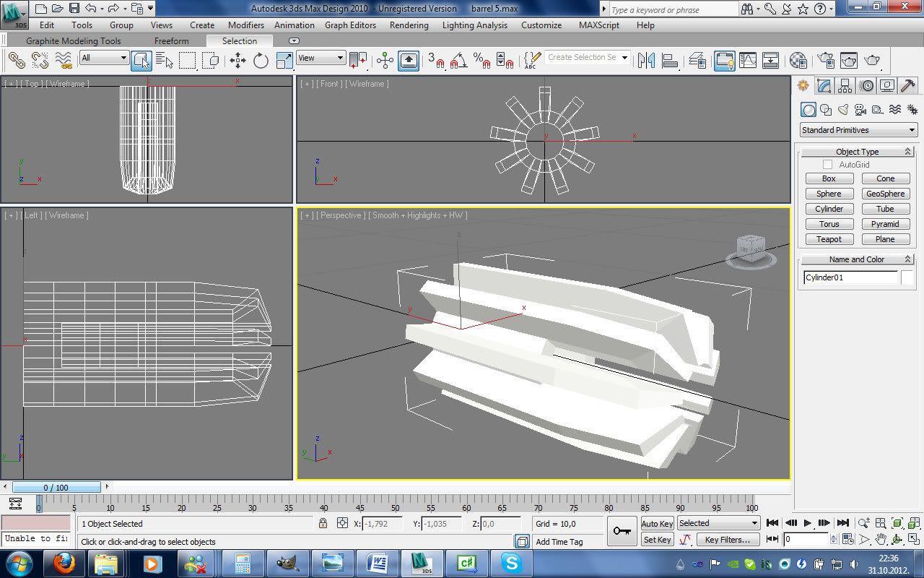The width and height of the screenshot is (924, 578).
Task: Click the Teapot primitive button
Action: [x=829, y=239]
